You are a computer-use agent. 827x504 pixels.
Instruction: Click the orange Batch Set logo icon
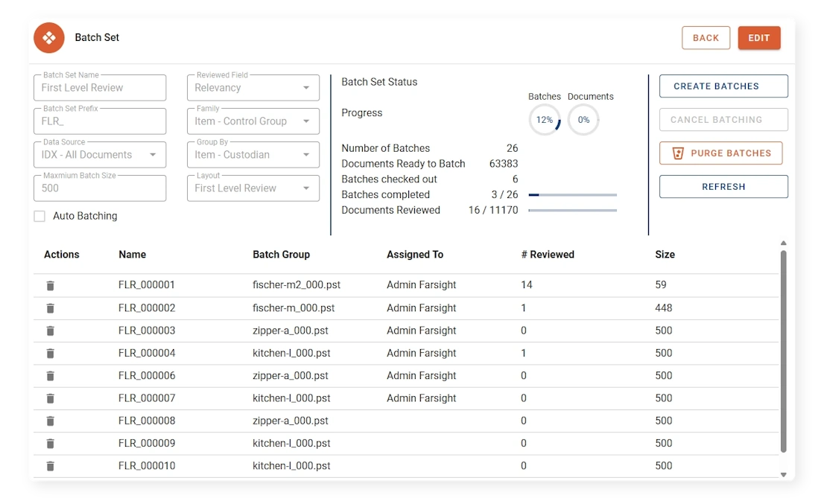[49, 38]
